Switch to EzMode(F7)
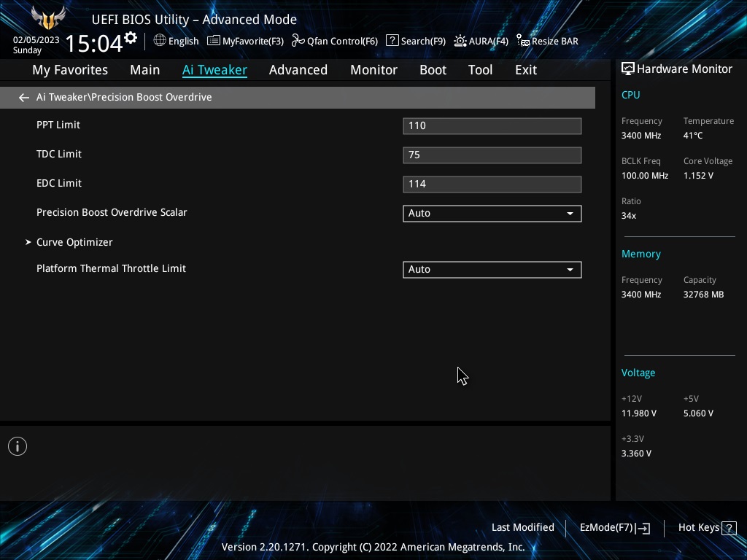This screenshot has height=560, width=747. pyautogui.click(x=614, y=528)
